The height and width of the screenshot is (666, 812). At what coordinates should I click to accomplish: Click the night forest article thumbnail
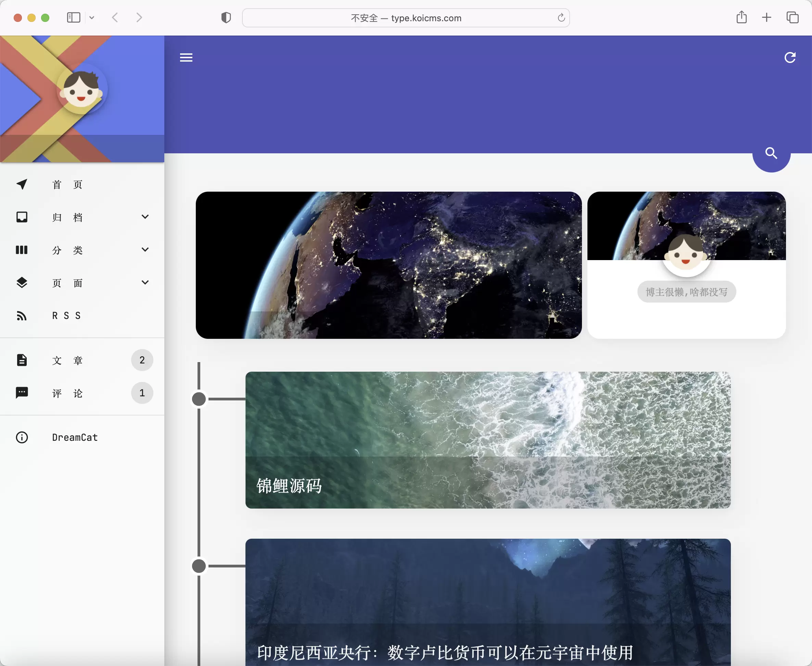click(x=488, y=602)
